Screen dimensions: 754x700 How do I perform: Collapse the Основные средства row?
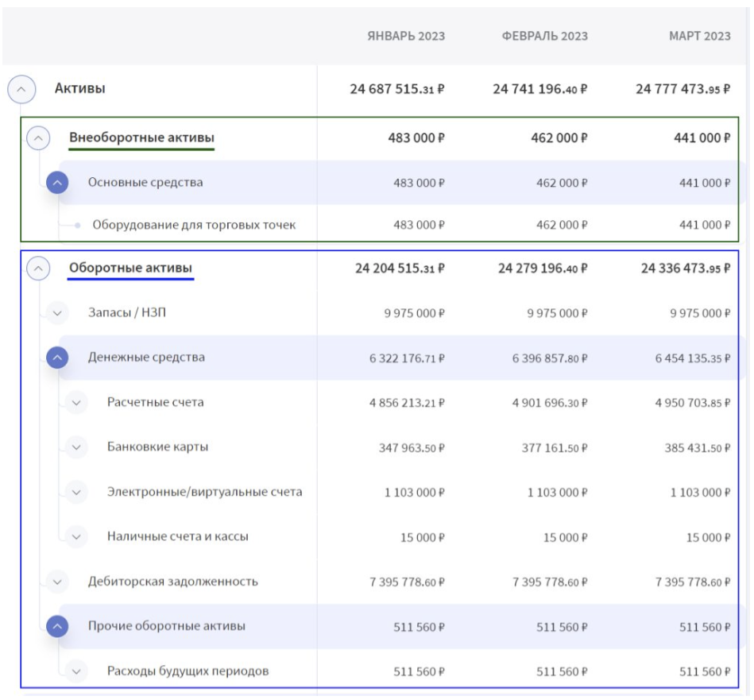57,183
